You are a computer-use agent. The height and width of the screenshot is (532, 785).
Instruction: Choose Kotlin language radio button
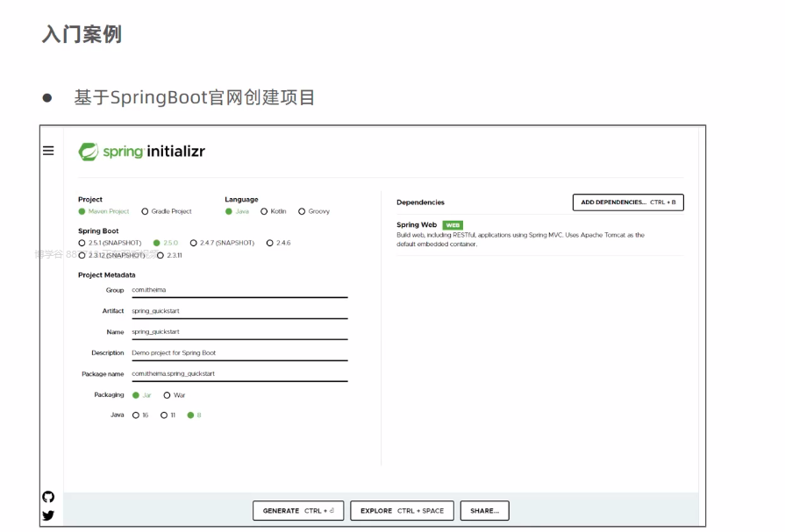274,211
